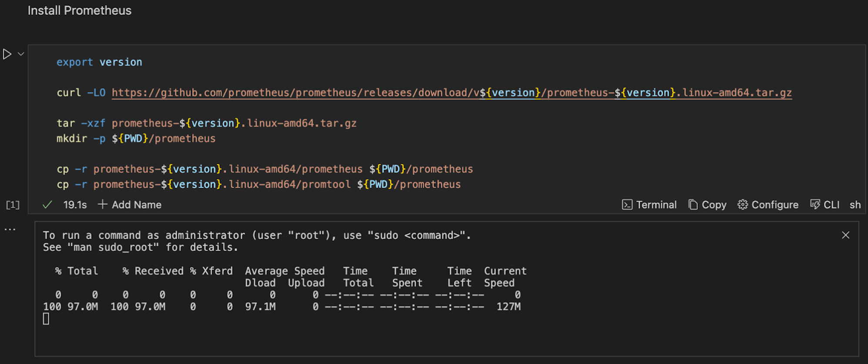This screenshot has height=364, width=868.
Task: Click the 127M current speed value
Action: [x=508, y=307]
